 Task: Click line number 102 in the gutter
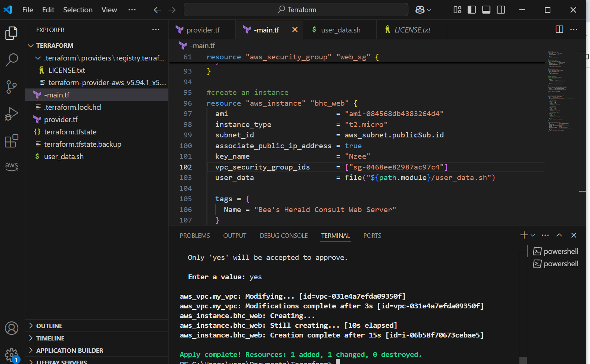coord(185,167)
